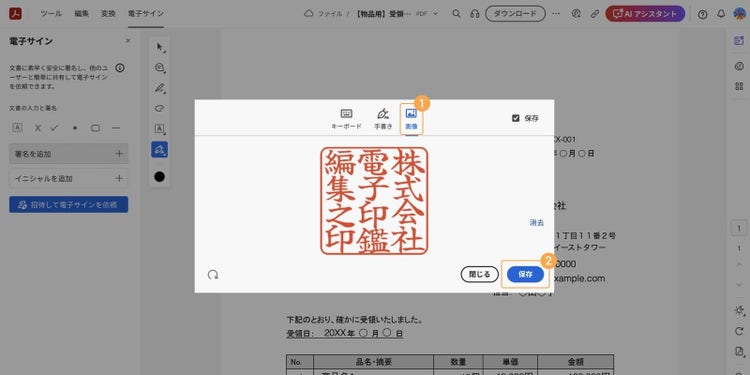Click the icon left of the link icon
Image resolution: width=750 pixels, height=375 pixels.
click(576, 14)
